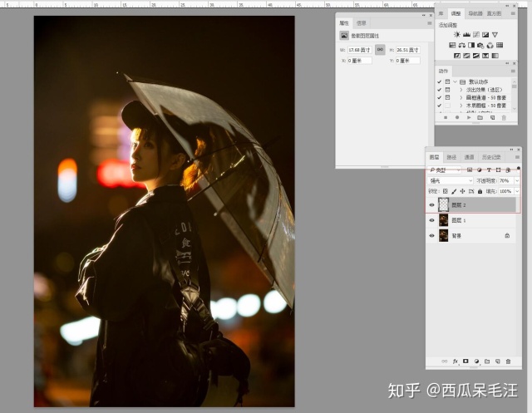
Task: Add an Exposure adjustment
Action: tap(485, 35)
